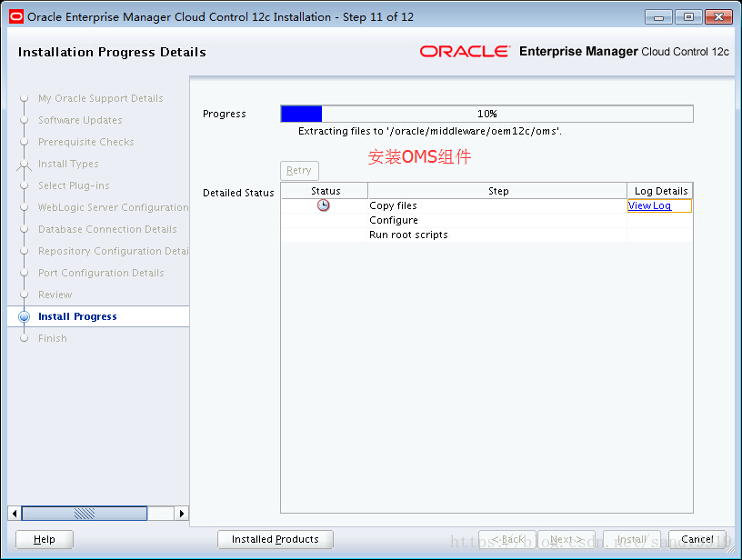Select Port Configuration Details step
Viewport: 742px width, 560px height.
(101, 273)
